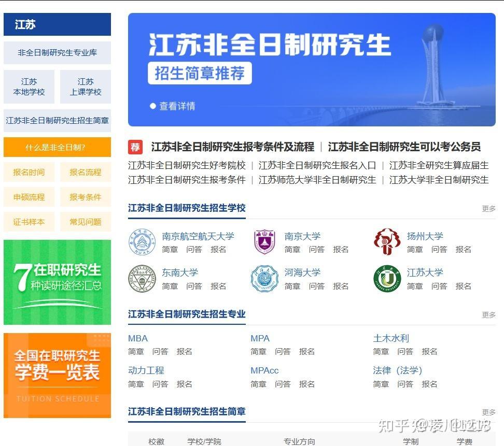The image size is (504, 446).
Task: Open 动力工程 major link
Action: pos(146,370)
